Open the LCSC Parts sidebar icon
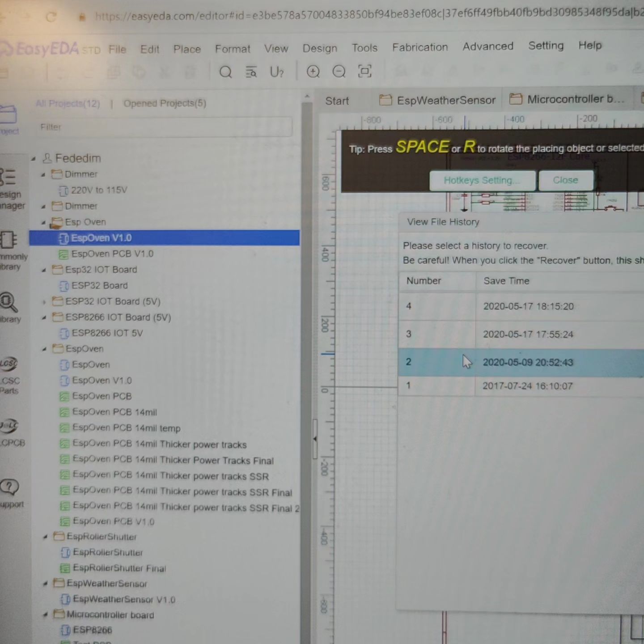Image resolution: width=644 pixels, height=644 pixels. pos(9,375)
